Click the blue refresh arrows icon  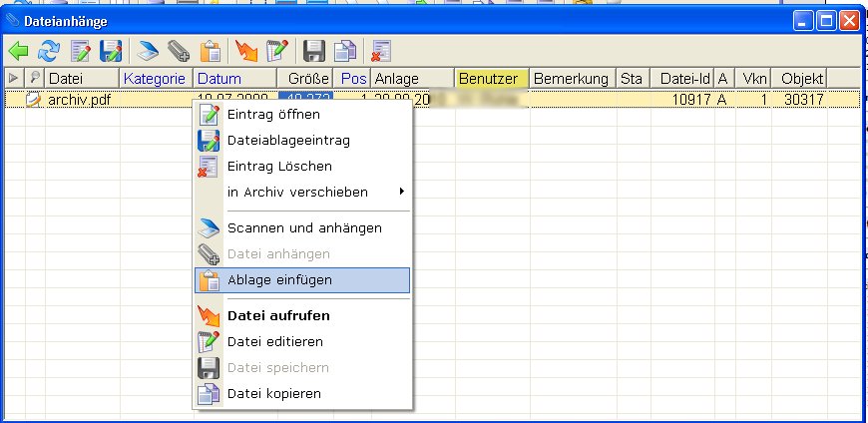click(x=48, y=51)
